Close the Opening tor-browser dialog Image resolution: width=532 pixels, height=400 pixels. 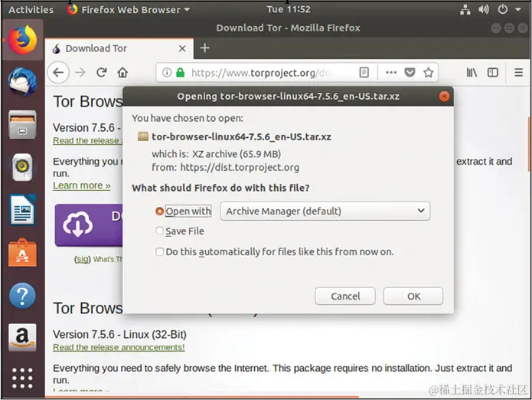[444, 96]
